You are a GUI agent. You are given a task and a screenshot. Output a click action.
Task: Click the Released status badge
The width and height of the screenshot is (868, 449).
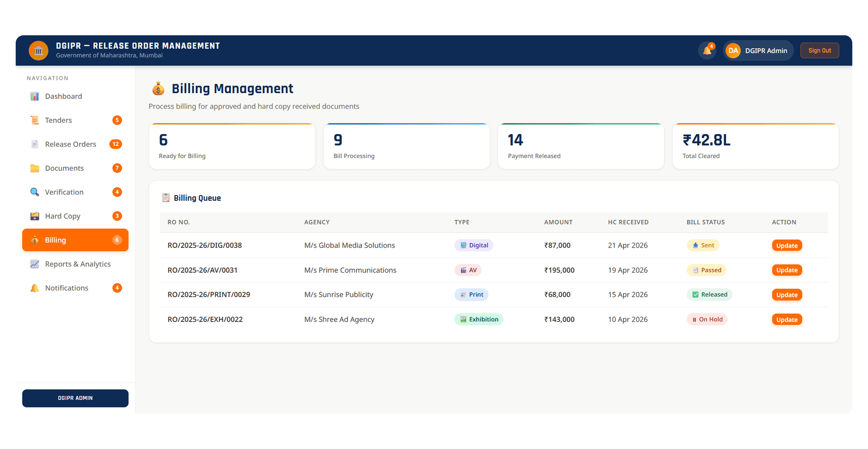pyautogui.click(x=709, y=295)
